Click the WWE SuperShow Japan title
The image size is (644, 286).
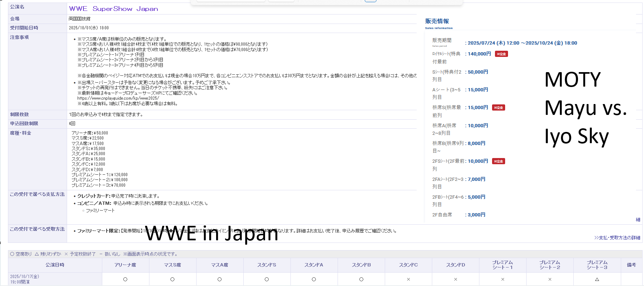click(x=113, y=9)
